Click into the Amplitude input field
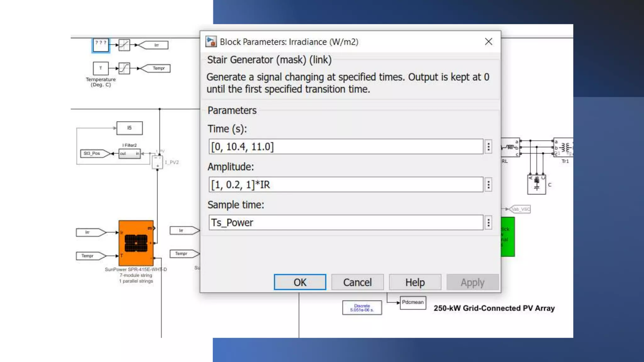The width and height of the screenshot is (644, 362). click(346, 185)
